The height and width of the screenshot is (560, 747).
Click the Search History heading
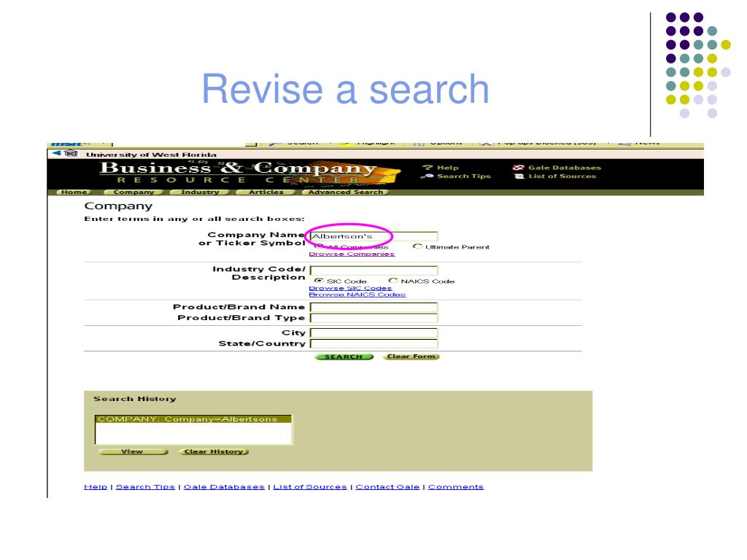point(135,399)
